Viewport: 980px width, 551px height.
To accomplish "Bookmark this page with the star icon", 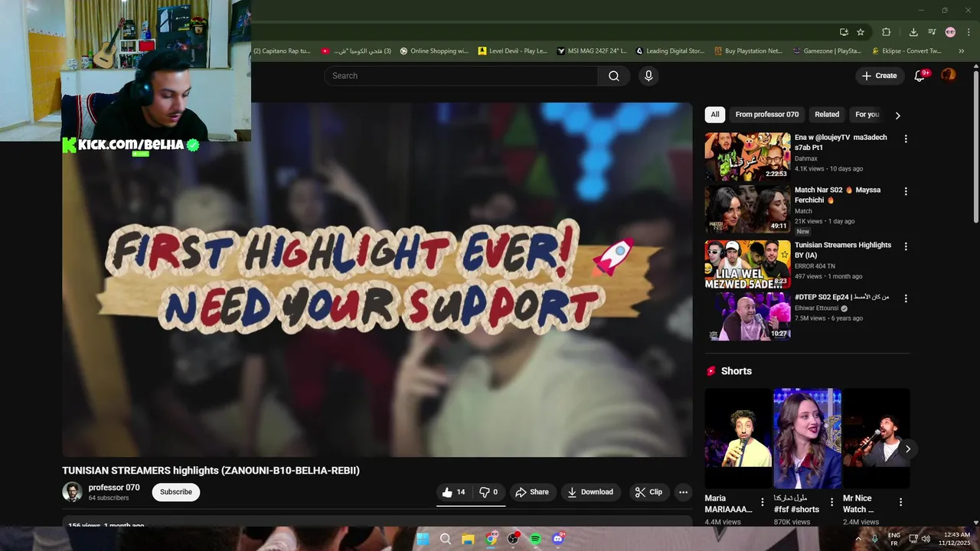I will click(861, 32).
